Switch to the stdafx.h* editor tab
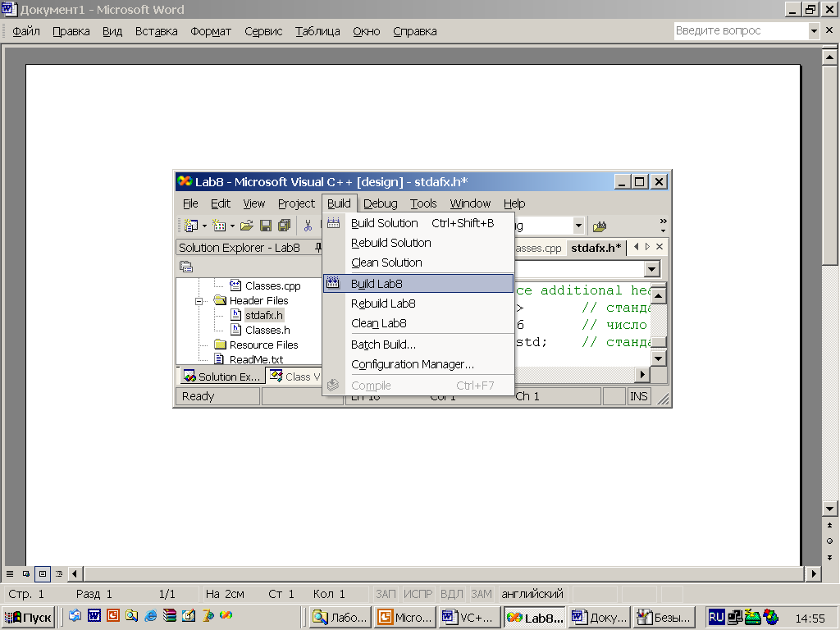This screenshot has height=630, width=840. tap(596, 248)
